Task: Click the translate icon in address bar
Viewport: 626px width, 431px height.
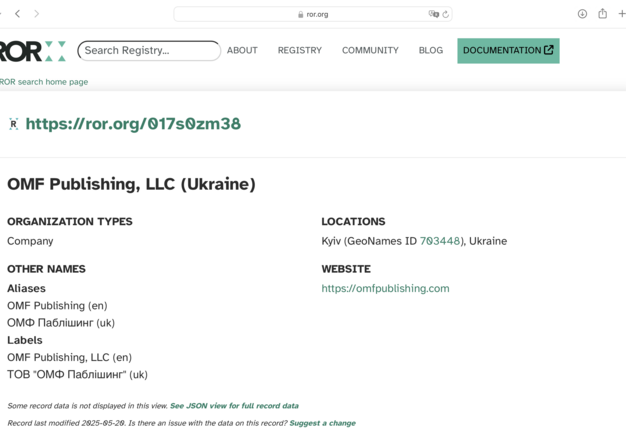Action: coord(433,14)
